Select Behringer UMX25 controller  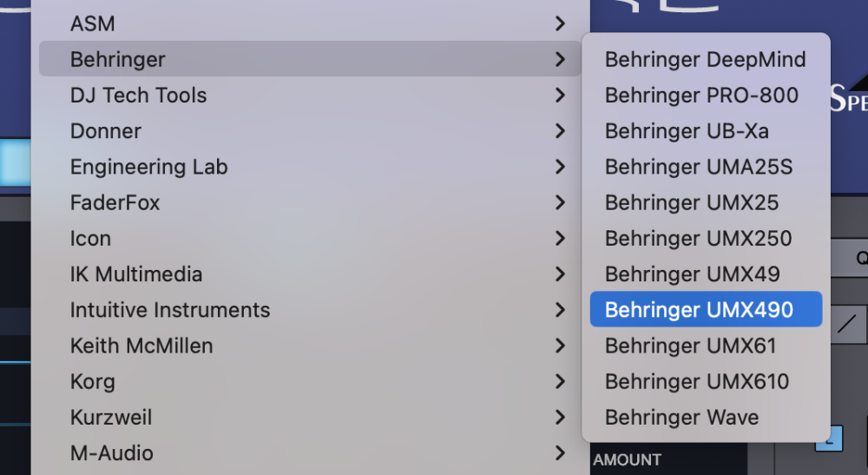[692, 203]
